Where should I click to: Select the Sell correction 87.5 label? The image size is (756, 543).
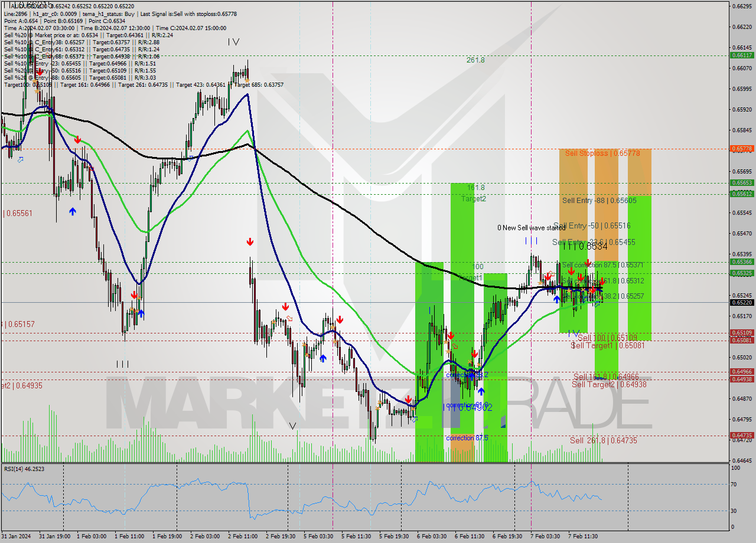click(x=602, y=266)
